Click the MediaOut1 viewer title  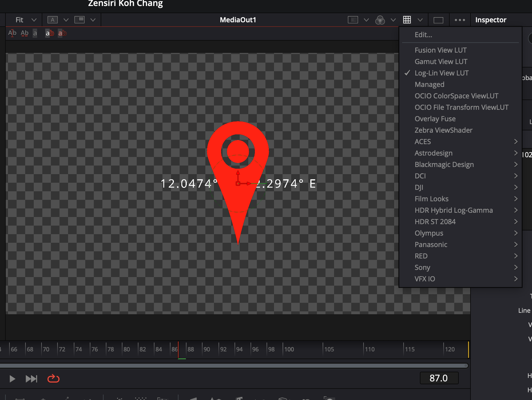238,20
